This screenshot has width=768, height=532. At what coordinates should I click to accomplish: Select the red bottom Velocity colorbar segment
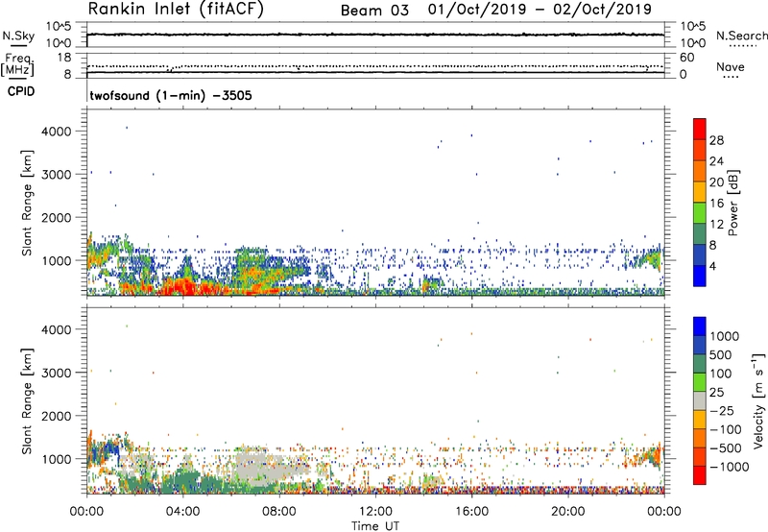coord(700,475)
